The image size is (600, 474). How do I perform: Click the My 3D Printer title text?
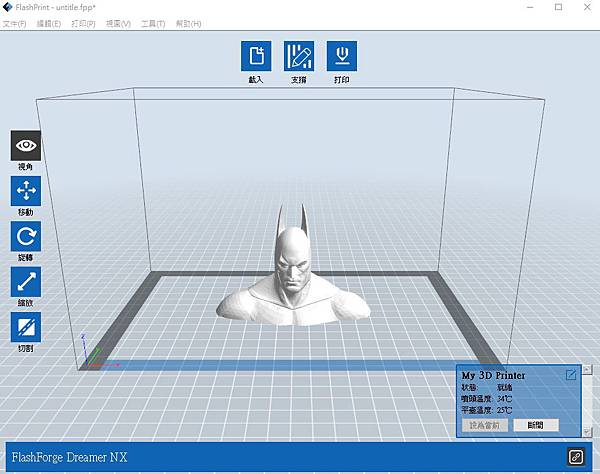(493, 375)
